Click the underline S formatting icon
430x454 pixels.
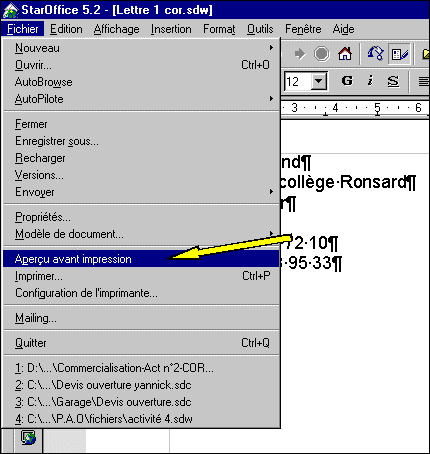click(393, 81)
